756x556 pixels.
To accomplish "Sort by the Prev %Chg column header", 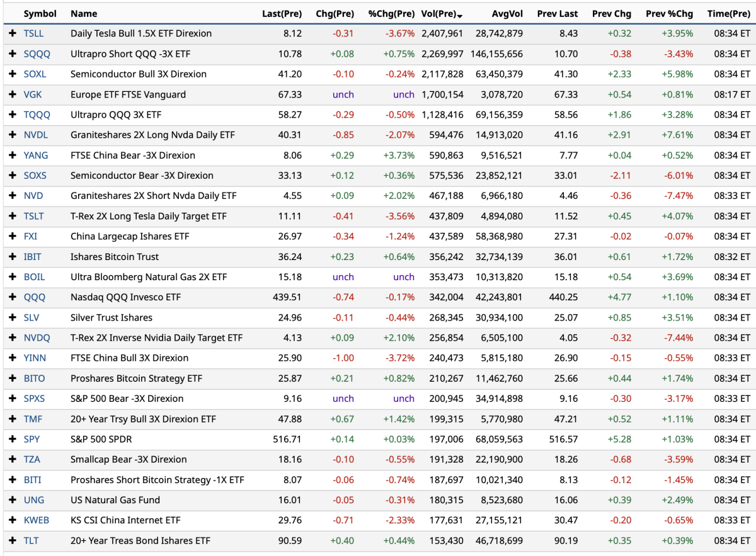I will (669, 14).
